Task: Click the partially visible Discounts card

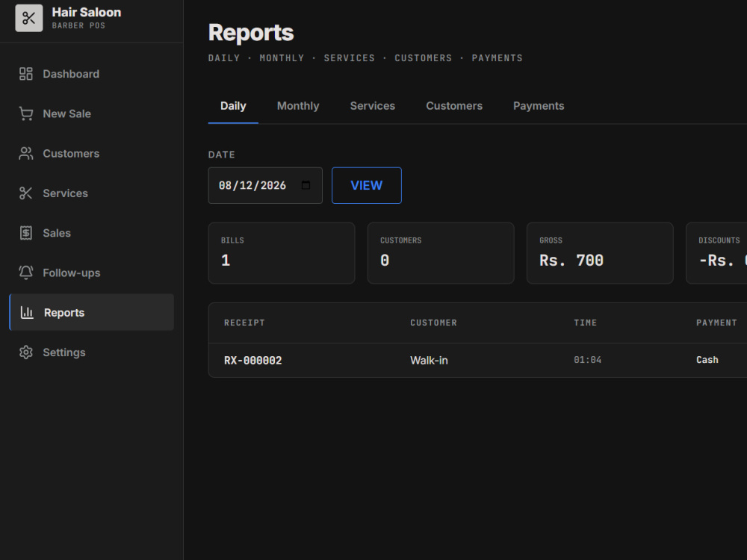Action: (x=716, y=253)
